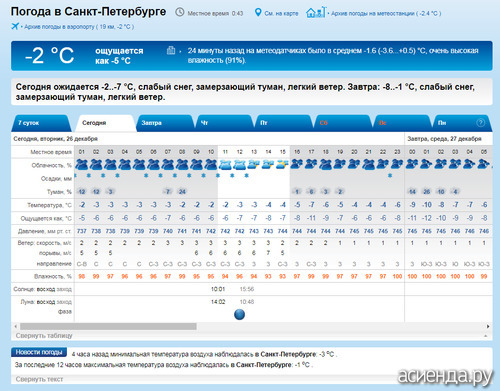Screen dimensions: 500x391
Task: Click the local time clock icon
Action: point(180,12)
